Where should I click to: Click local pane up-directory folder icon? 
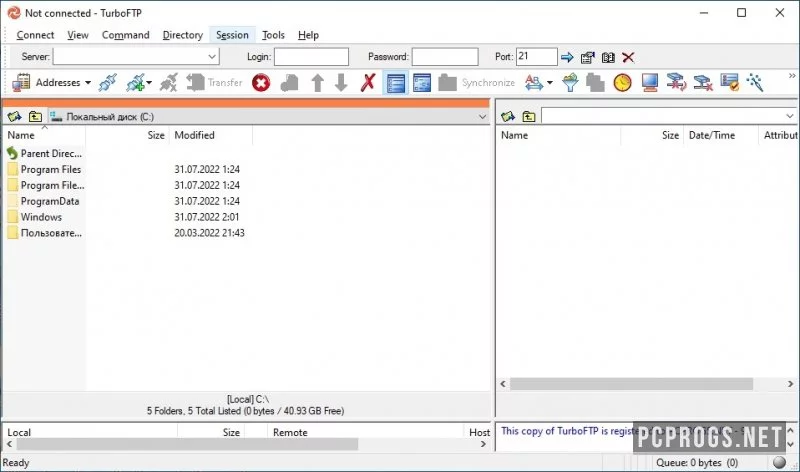35,117
